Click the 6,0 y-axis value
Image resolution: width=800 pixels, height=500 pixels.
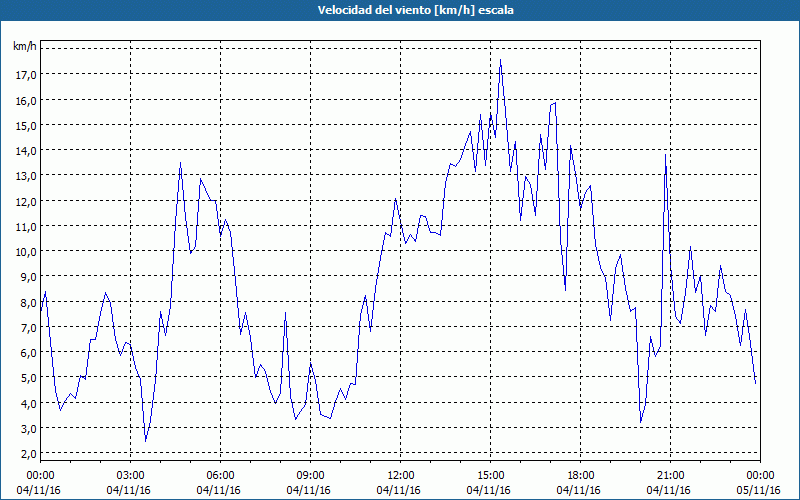tap(29, 353)
